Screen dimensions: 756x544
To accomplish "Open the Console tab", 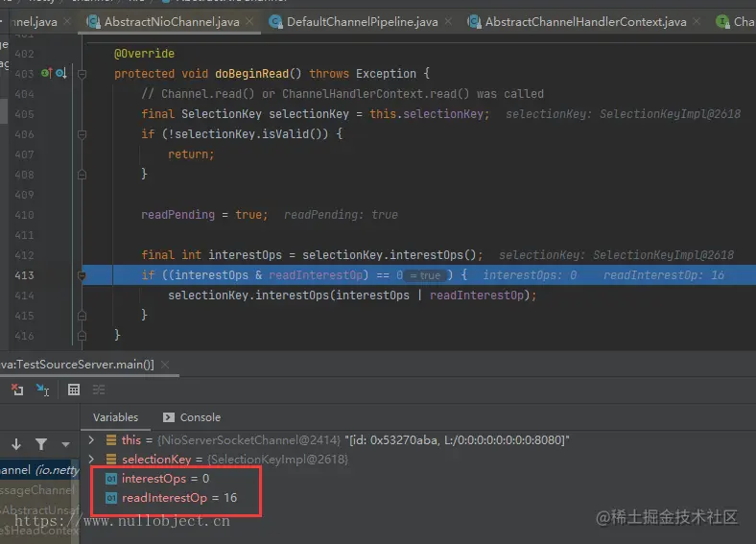I will 192,417.
